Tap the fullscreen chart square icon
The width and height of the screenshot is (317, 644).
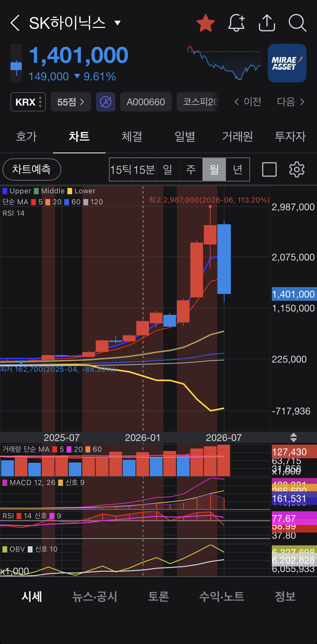point(269,169)
